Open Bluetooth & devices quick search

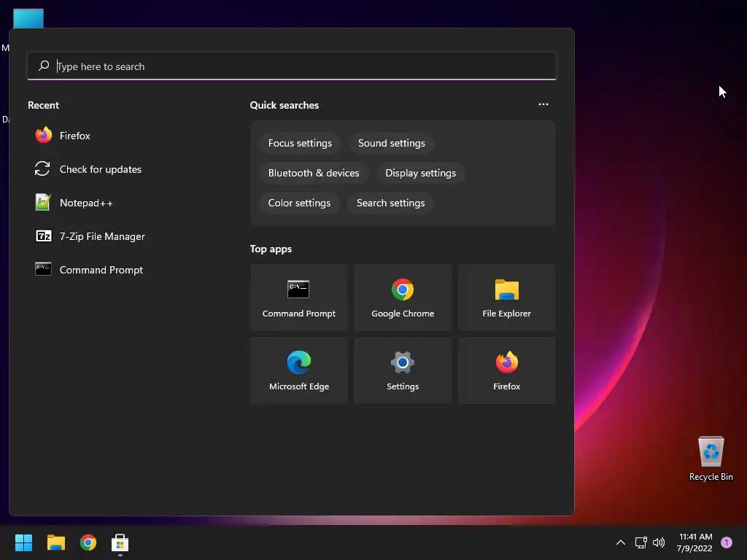(x=314, y=174)
